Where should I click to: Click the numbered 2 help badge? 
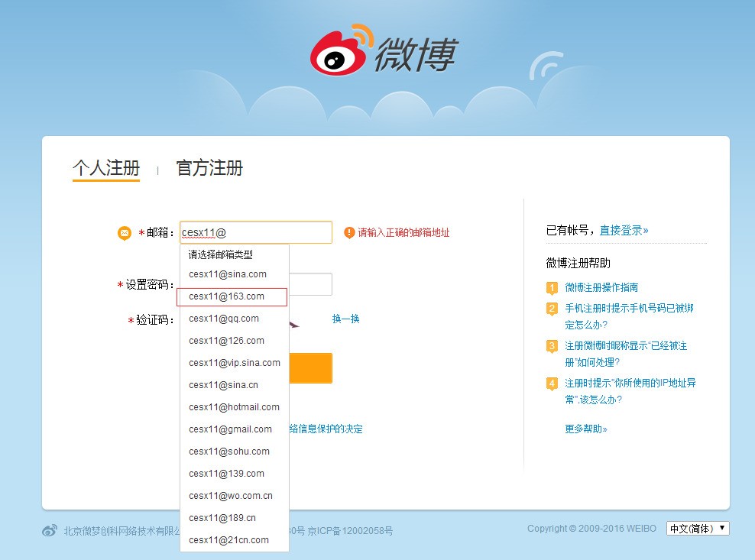552,309
